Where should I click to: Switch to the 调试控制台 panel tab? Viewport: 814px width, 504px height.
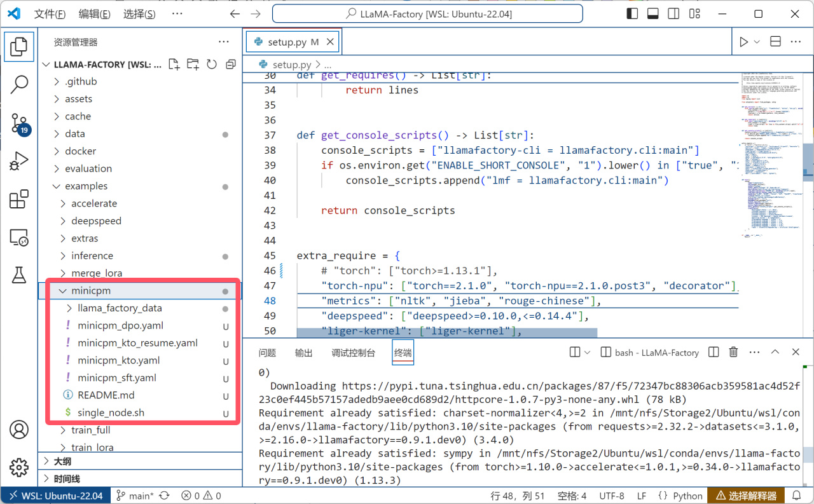pyautogui.click(x=353, y=353)
